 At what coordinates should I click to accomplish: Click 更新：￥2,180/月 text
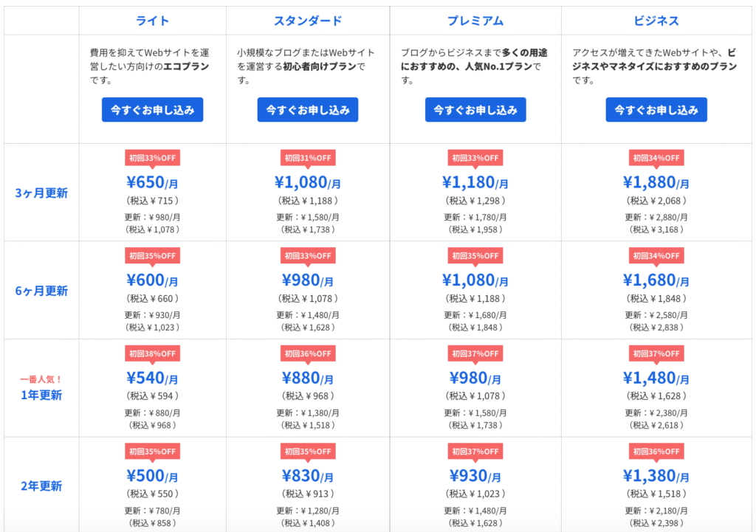656,511
